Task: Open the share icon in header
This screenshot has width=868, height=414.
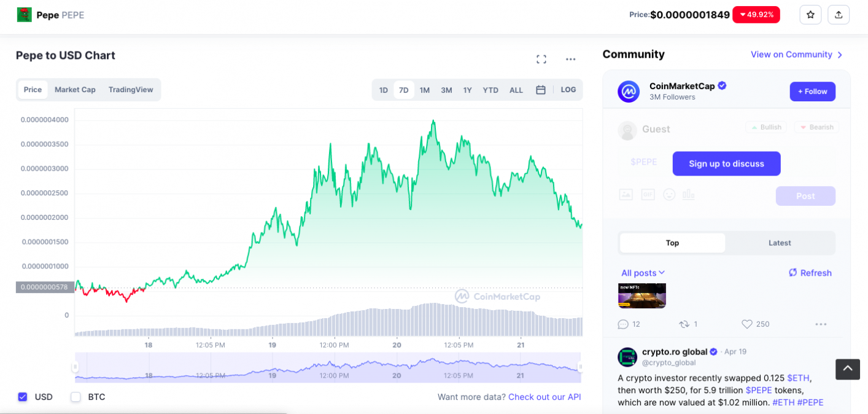Action: click(839, 15)
